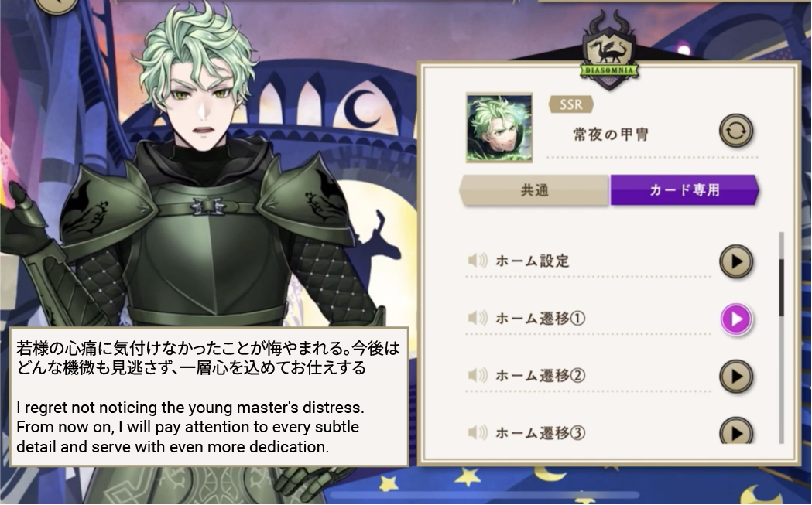
Task: Click the ホーム設定 label text
Action: click(x=533, y=261)
